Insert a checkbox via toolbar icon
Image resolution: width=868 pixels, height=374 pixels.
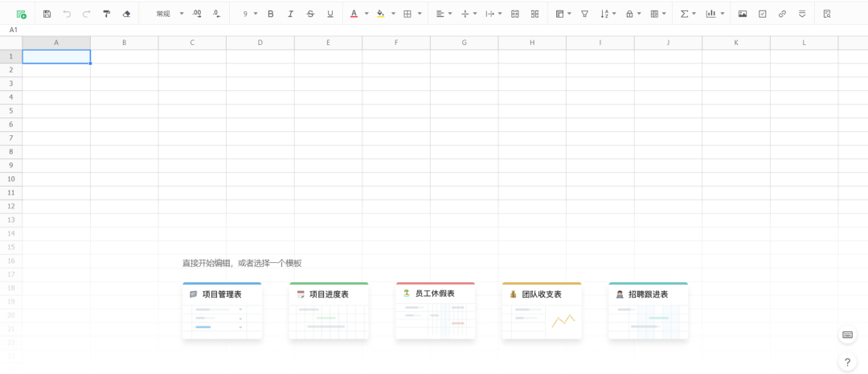point(762,14)
